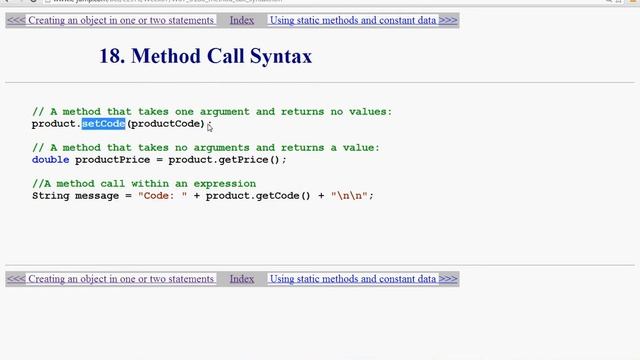Click the '(productCode)' argument text
This screenshot has height=360, width=640.
click(x=166, y=124)
